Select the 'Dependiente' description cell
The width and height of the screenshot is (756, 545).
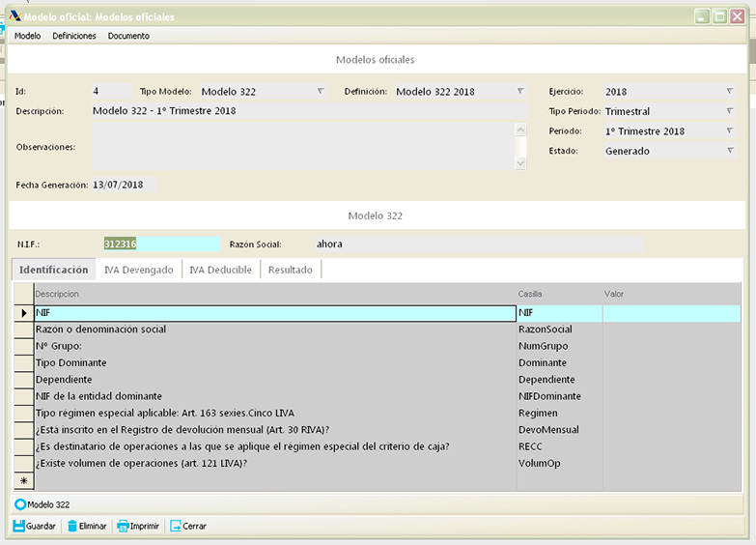click(275, 380)
